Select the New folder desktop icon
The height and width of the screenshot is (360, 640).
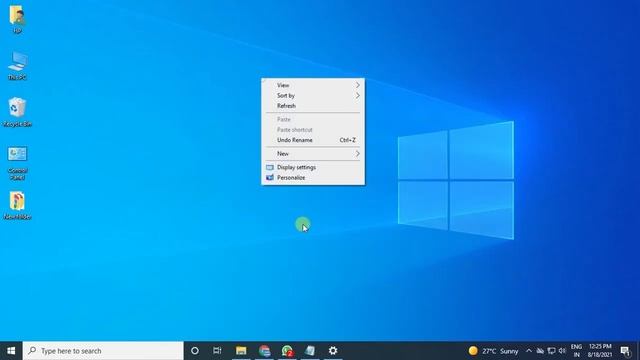[x=17, y=205]
